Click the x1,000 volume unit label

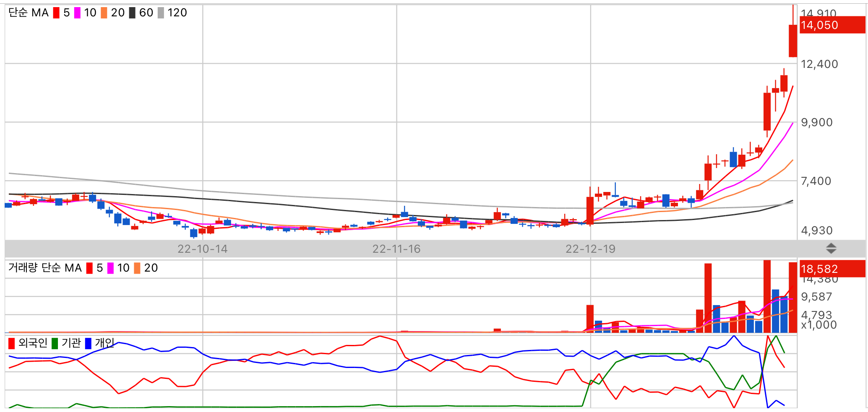[818, 325]
